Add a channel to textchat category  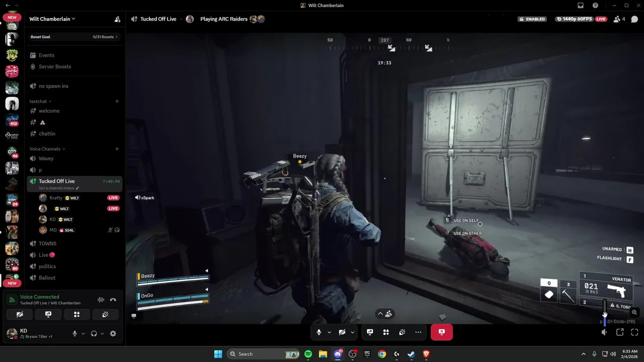coord(117,101)
